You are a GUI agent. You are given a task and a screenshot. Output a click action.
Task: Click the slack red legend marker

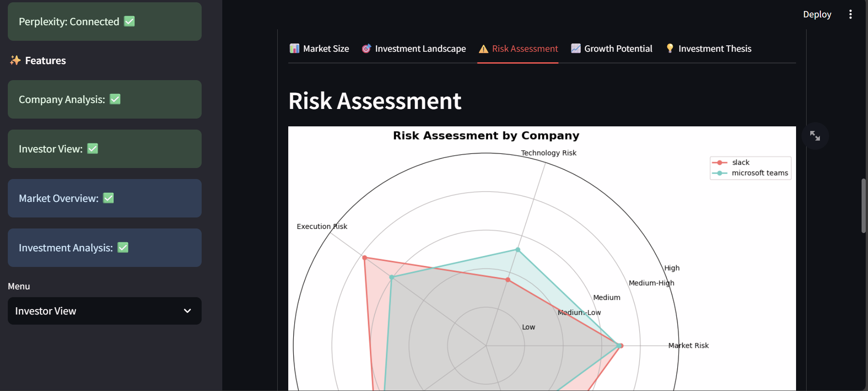720,163
